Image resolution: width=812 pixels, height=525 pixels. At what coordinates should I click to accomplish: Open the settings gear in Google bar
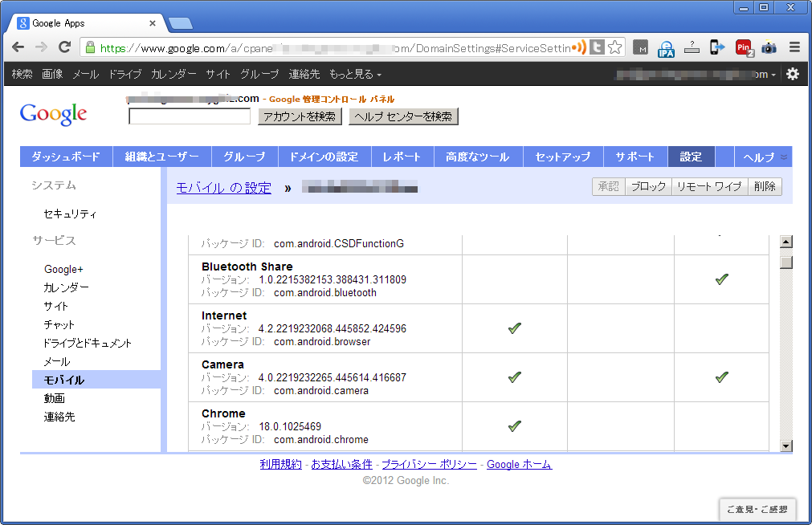point(792,74)
